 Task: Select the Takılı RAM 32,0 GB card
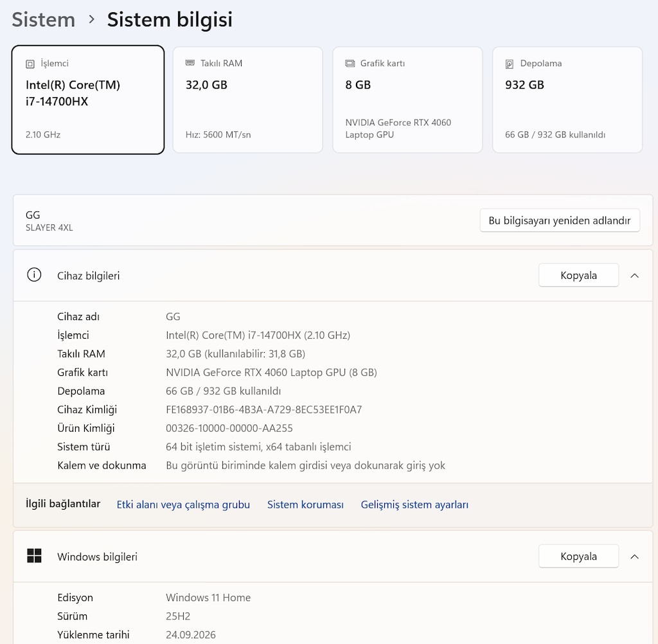click(x=247, y=100)
